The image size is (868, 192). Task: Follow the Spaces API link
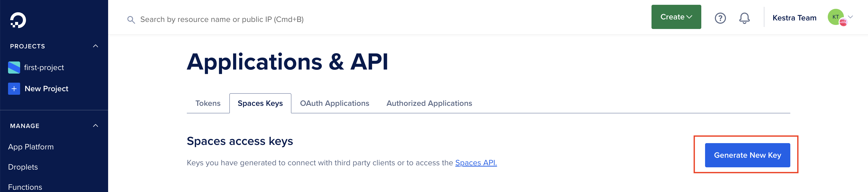click(475, 163)
